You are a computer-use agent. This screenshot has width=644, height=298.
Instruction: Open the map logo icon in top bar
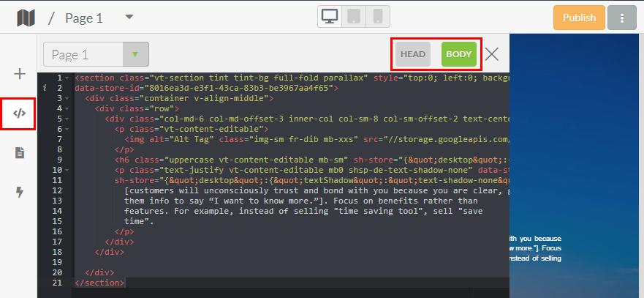26,18
